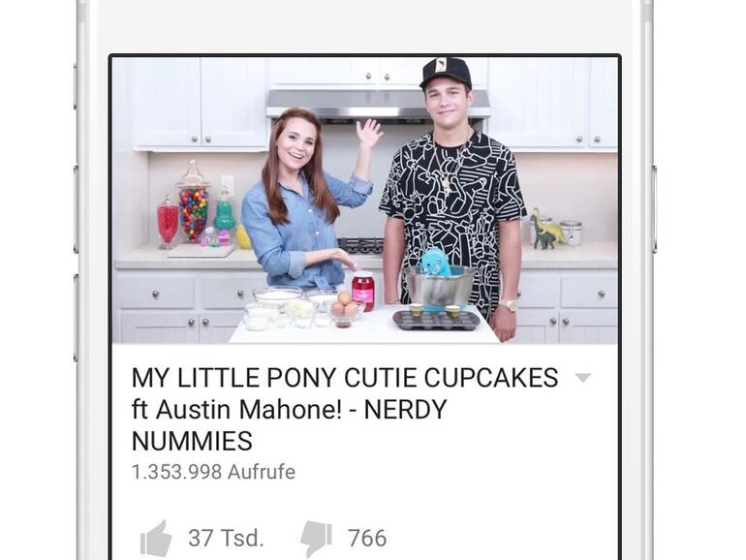Image resolution: width=746 pixels, height=560 pixels.
Task: Click the metal mixing bowl
Action: click(439, 287)
